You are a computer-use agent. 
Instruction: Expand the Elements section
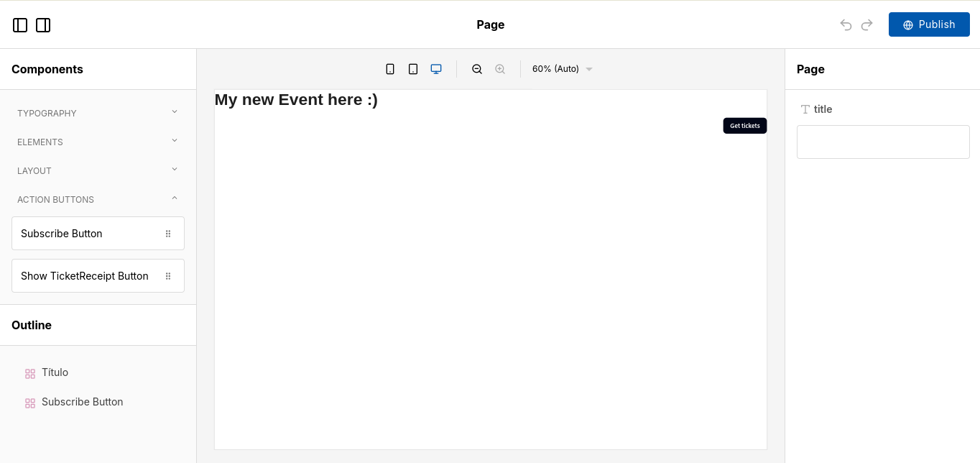(98, 142)
